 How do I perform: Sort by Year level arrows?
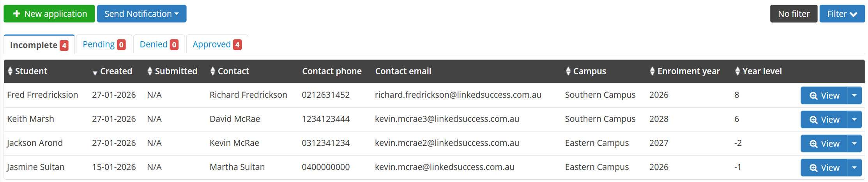pos(737,71)
